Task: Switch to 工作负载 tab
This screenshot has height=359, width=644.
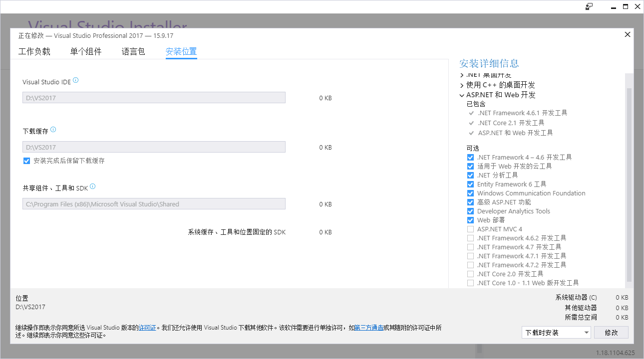Action: pyautogui.click(x=34, y=51)
